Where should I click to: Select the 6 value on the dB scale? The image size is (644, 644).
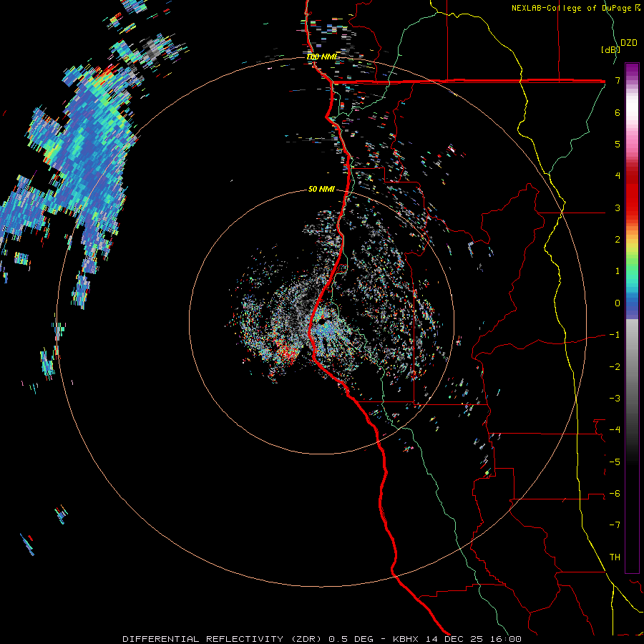click(x=618, y=112)
